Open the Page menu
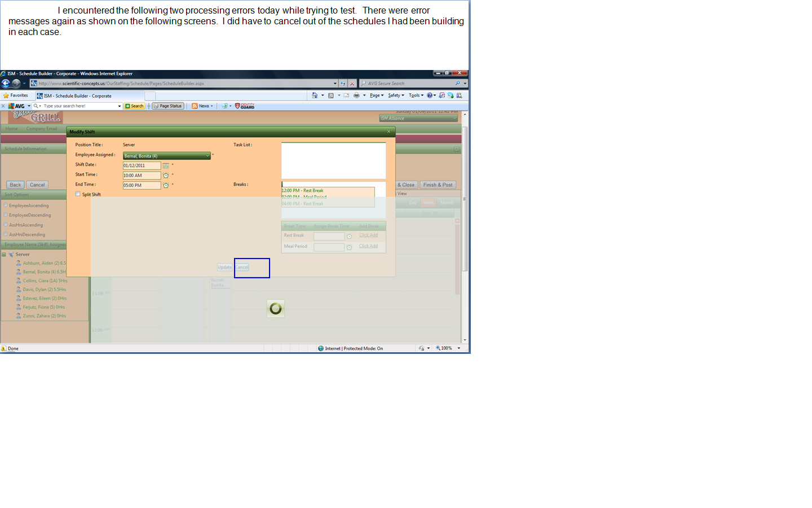Image resolution: width=812 pixels, height=508 pixels. pyautogui.click(x=377, y=95)
